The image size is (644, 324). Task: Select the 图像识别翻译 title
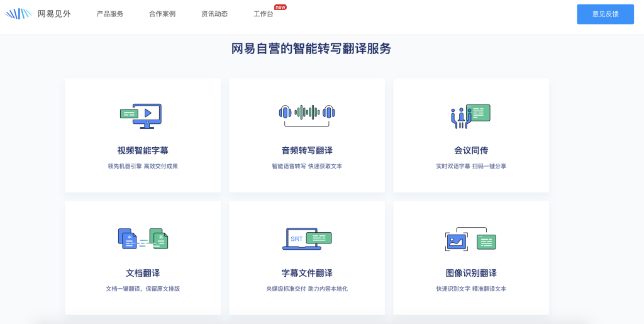click(x=471, y=273)
